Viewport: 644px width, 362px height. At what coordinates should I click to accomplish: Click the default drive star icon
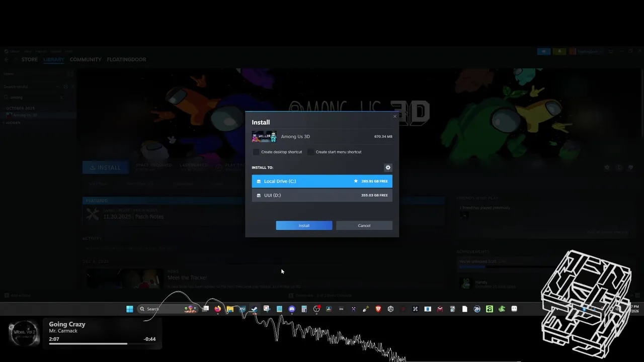[x=356, y=181]
